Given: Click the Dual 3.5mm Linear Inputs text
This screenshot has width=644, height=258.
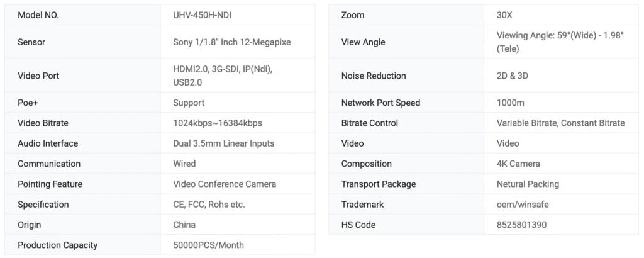Looking at the screenshot, I should [x=223, y=143].
